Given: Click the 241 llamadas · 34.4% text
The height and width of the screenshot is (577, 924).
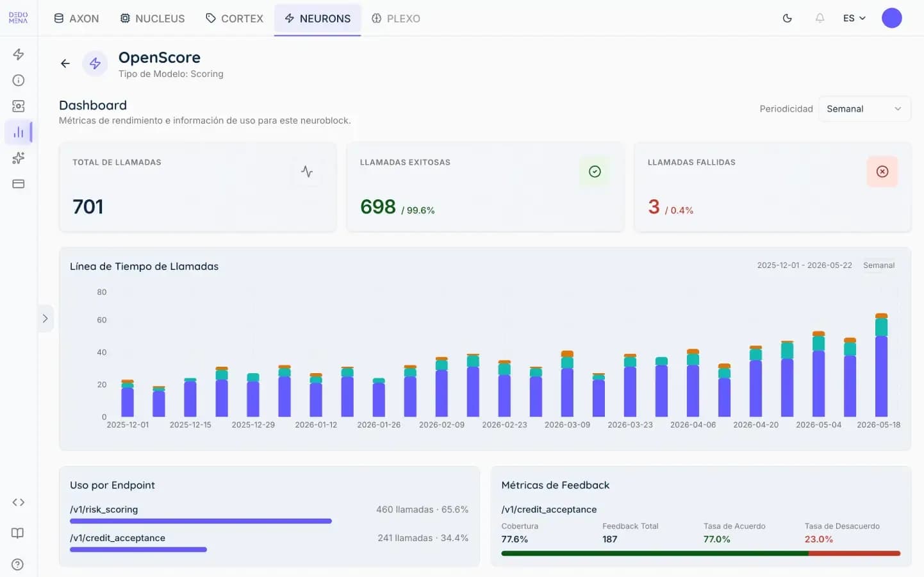Looking at the screenshot, I should tap(423, 538).
